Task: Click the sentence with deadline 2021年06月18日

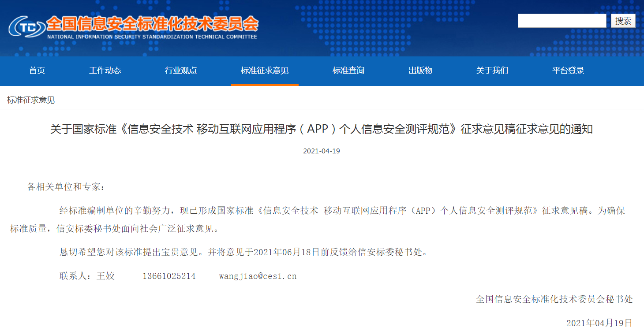Action: click(244, 252)
